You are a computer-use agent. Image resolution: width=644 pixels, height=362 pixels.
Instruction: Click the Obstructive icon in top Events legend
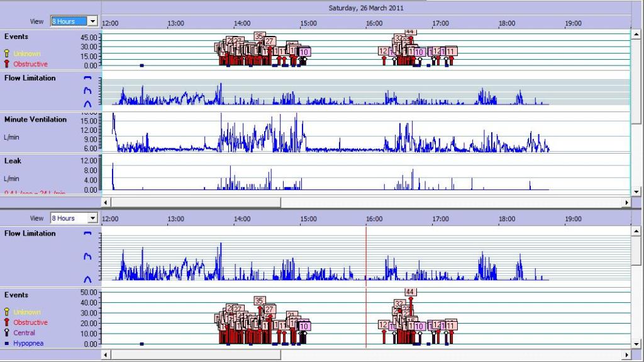click(x=7, y=64)
